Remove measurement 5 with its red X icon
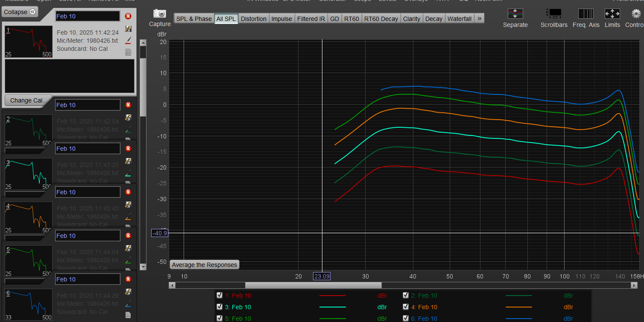 tap(128, 236)
